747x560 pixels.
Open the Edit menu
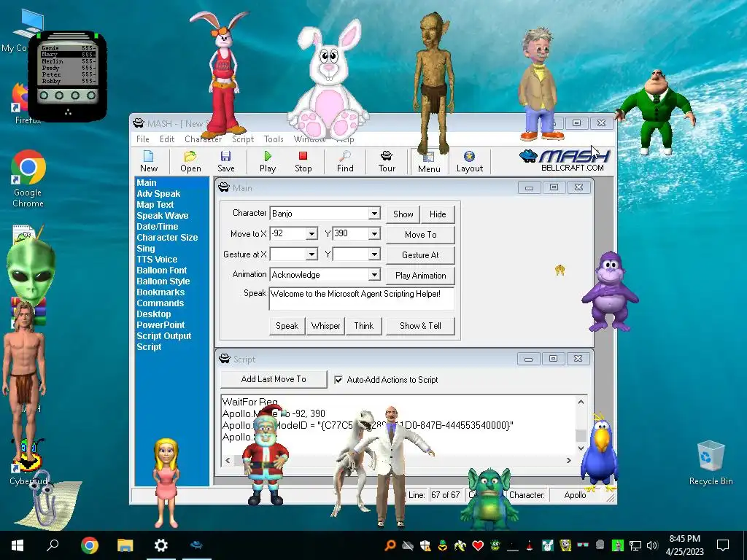point(167,139)
